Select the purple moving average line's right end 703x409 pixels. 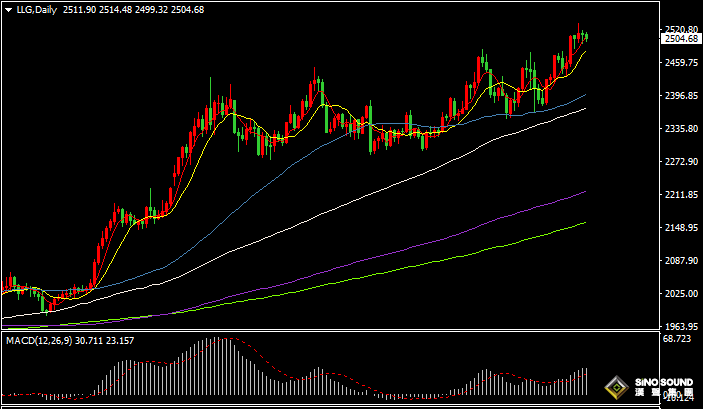point(584,191)
